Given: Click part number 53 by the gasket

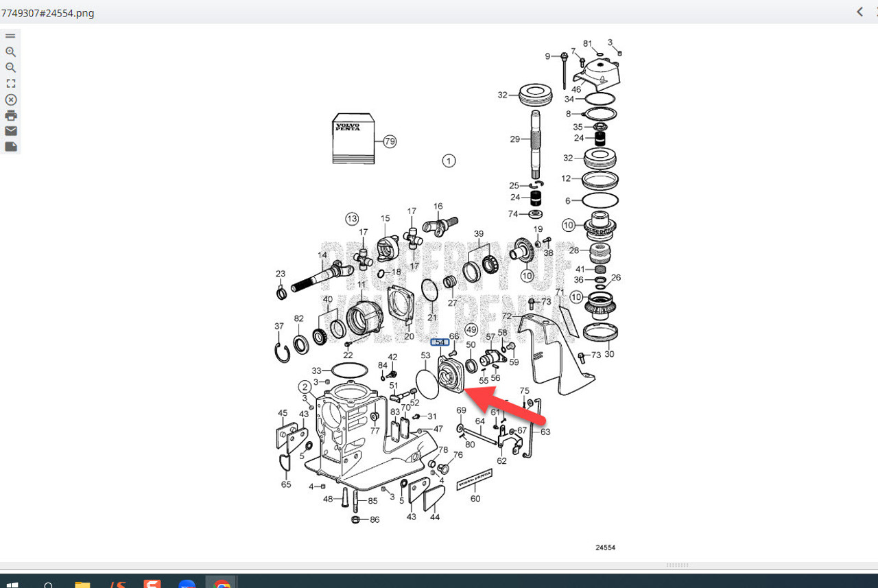Looking at the screenshot, I should (425, 355).
